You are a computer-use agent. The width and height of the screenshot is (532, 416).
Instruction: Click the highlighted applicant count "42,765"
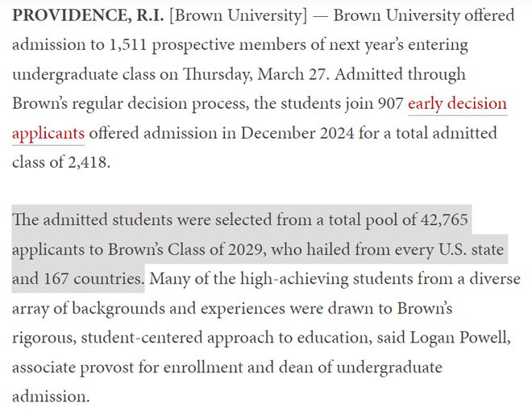[444, 220]
